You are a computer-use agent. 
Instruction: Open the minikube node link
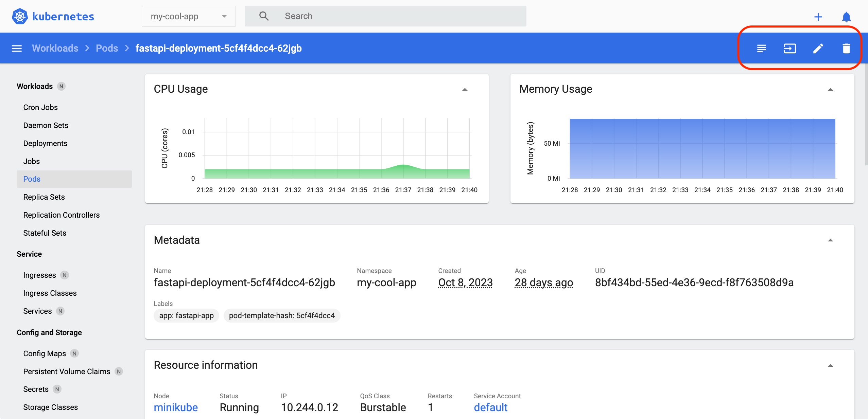[176, 407]
